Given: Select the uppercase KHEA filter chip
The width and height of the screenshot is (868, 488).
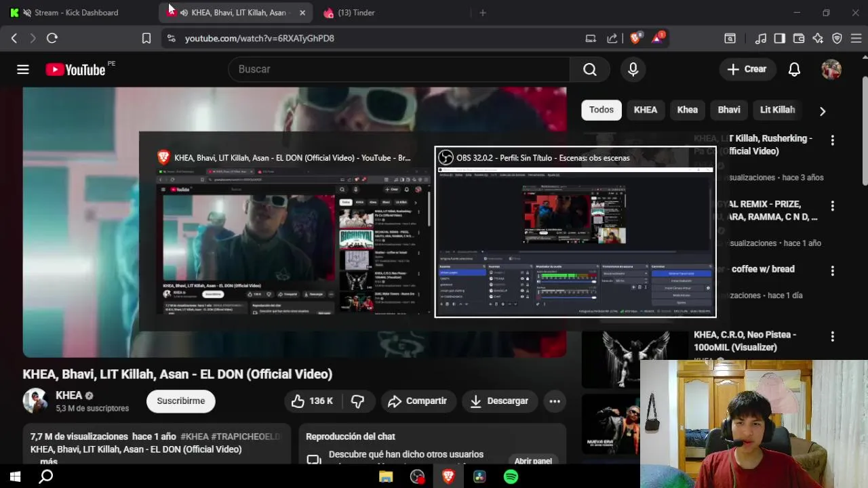Looking at the screenshot, I should [646, 110].
